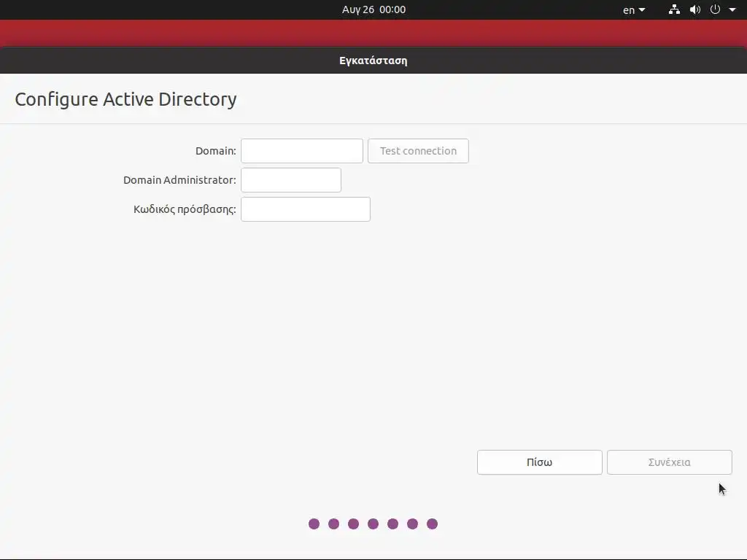Open the wired network status icon
The image size is (747, 560).
674,9
